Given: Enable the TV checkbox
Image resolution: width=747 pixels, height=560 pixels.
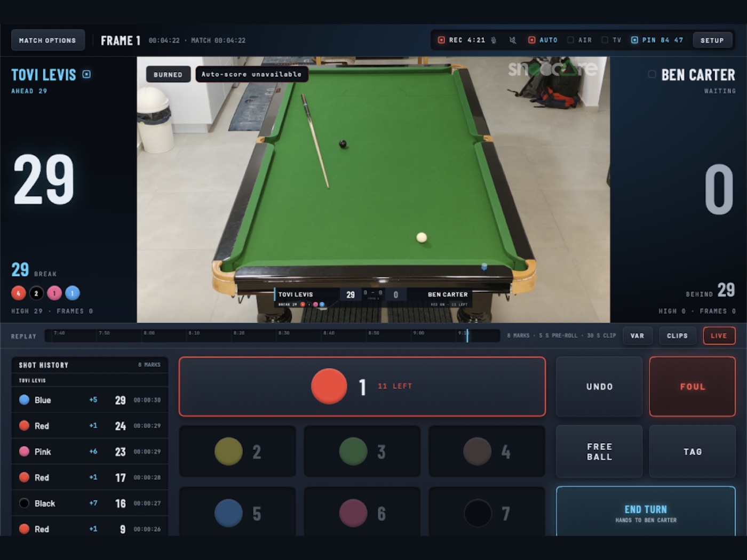Looking at the screenshot, I should coord(605,40).
